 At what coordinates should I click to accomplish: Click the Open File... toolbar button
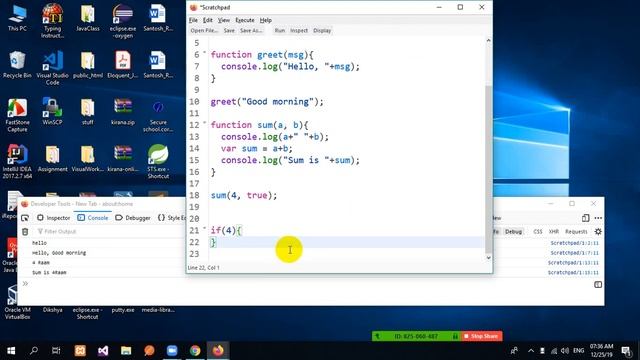204,31
